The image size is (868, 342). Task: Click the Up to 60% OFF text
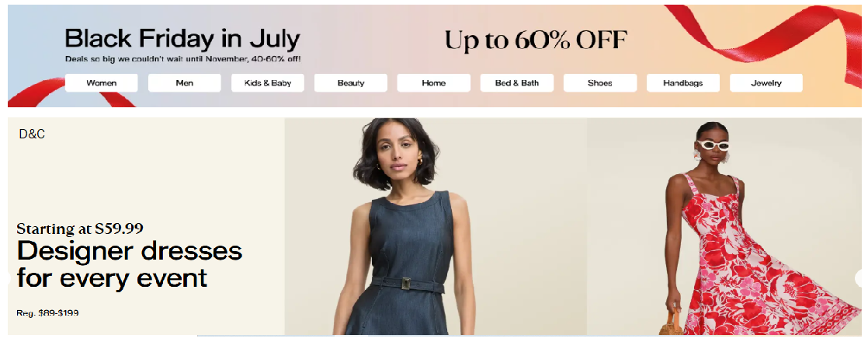coord(536,40)
